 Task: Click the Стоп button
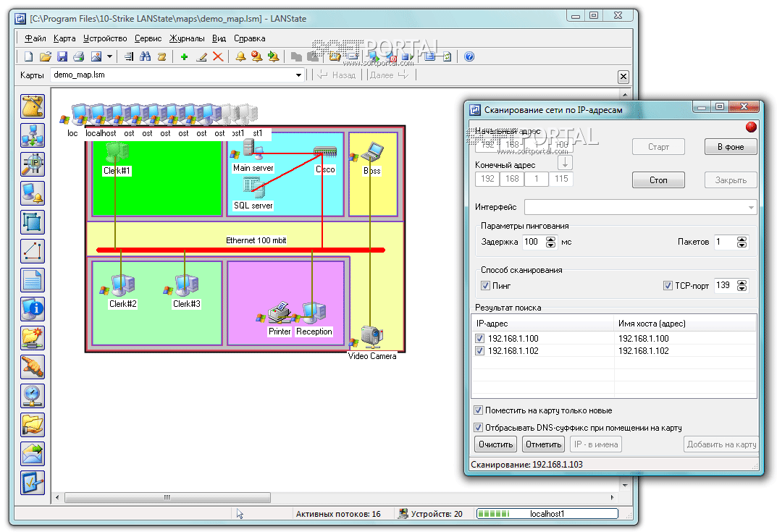658,180
